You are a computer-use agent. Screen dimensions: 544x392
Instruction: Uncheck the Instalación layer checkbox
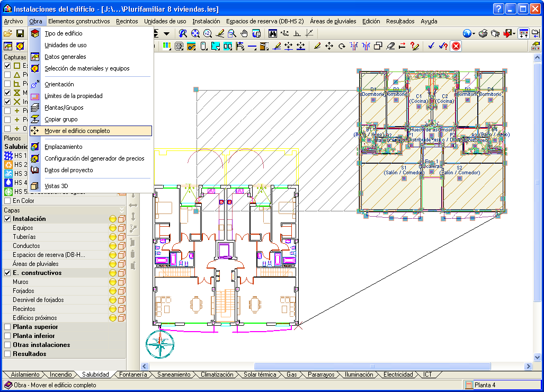click(x=7, y=219)
